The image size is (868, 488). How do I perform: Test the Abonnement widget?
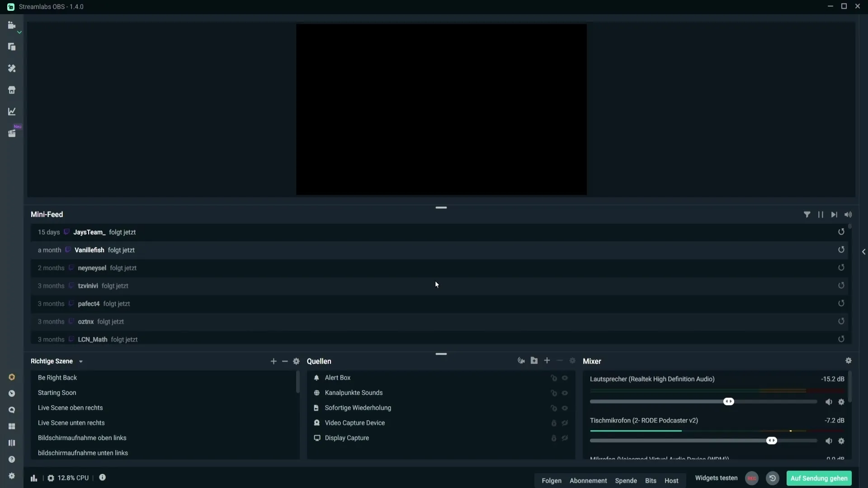click(x=588, y=480)
